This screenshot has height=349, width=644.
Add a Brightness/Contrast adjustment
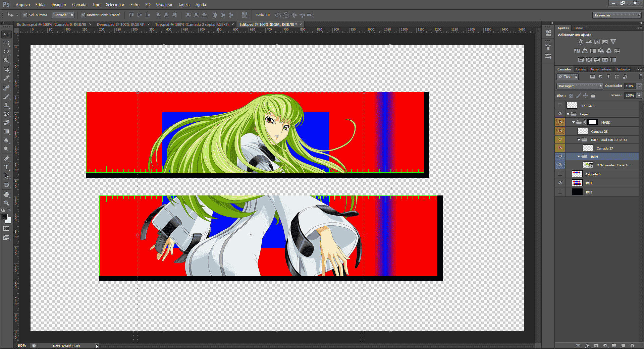[581, 42]
